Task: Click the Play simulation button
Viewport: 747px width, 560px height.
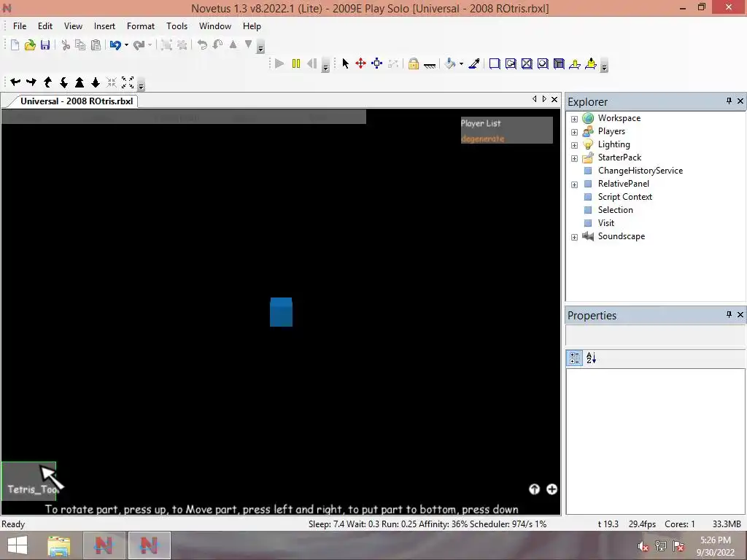Action: coord(279,63)
